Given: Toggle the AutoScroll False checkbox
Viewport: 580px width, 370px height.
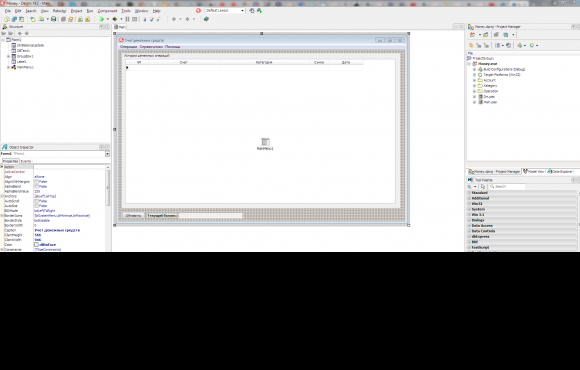Looking at the screenshot, I should [37, 201].
